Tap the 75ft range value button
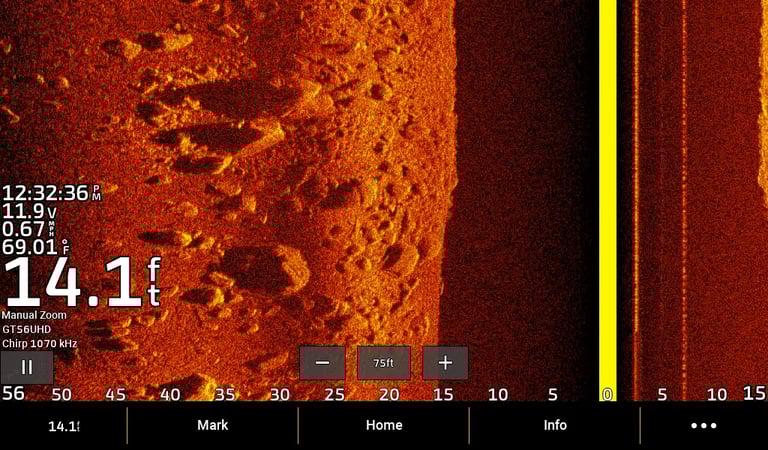This screenshot has width=768, height=450. [384, 363]
